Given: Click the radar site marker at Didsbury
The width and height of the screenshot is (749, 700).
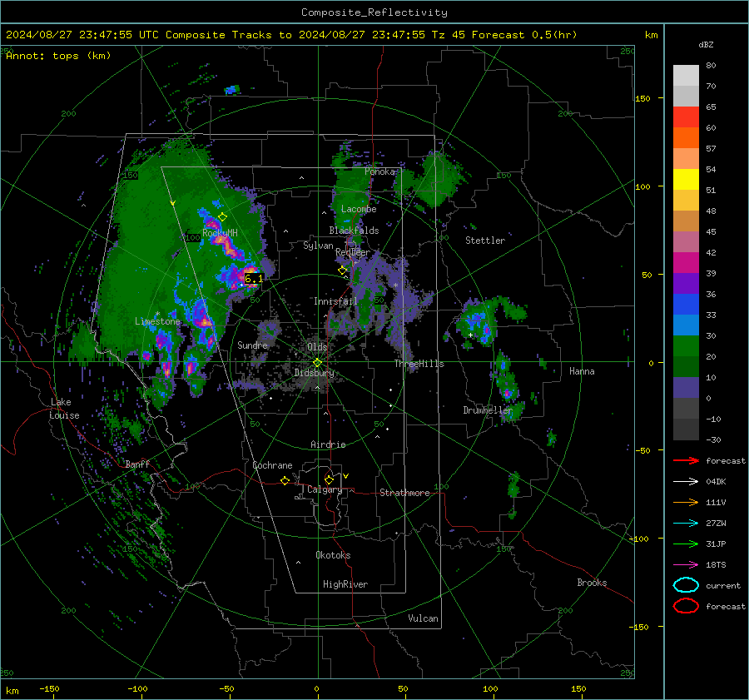Looking at the screenshot, I should tap(317, 363).
